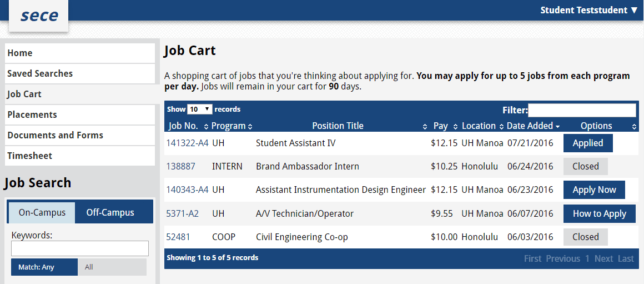This screenshot has width=644, height=284.
Task: Sort by Options column arrows
Action: pos(634,127)
